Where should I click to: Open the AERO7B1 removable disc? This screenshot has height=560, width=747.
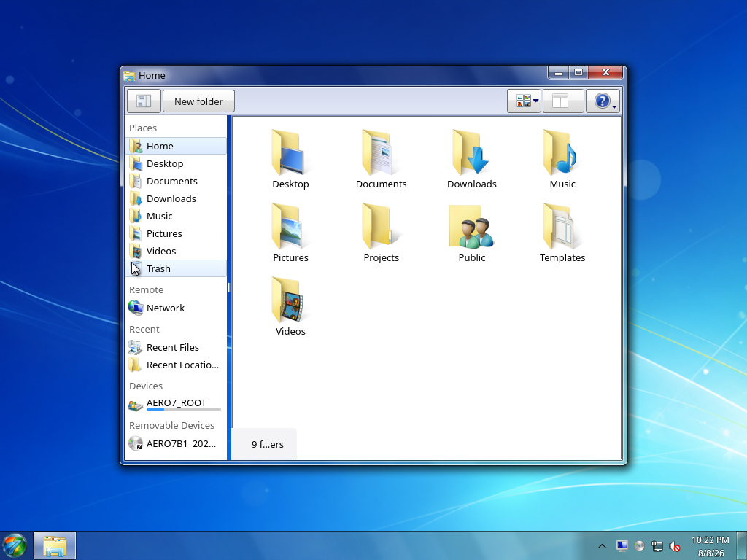pos(176,443)
